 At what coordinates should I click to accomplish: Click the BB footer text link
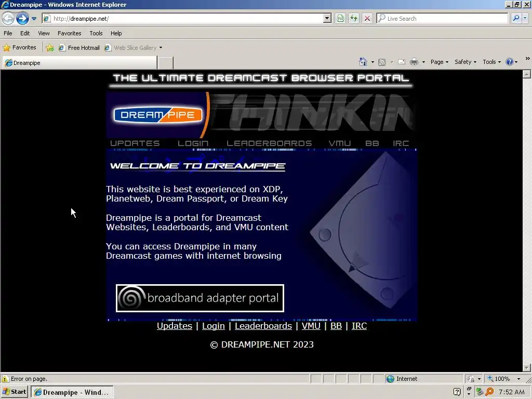336,326
